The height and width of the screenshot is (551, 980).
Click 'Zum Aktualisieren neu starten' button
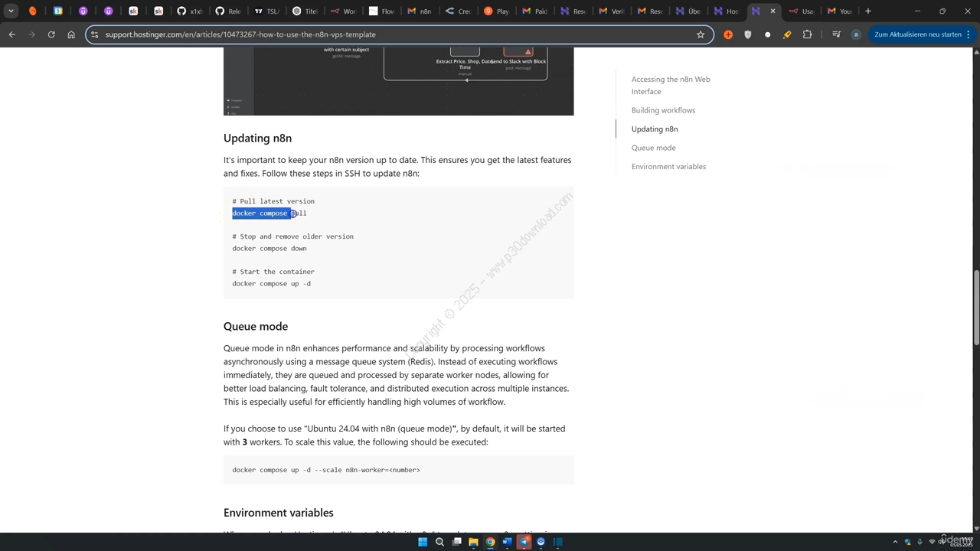[917, 34]
